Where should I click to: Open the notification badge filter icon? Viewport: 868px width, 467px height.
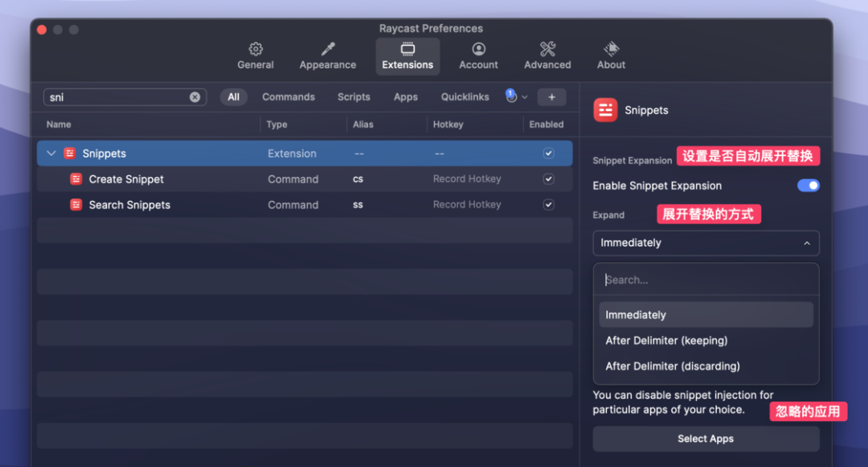[511, 96]
